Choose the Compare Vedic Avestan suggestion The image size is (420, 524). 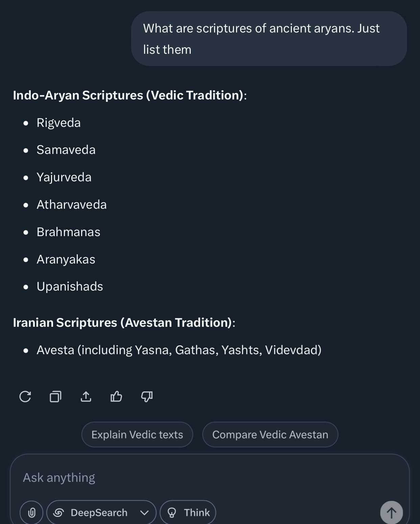(x=270, y=434)
